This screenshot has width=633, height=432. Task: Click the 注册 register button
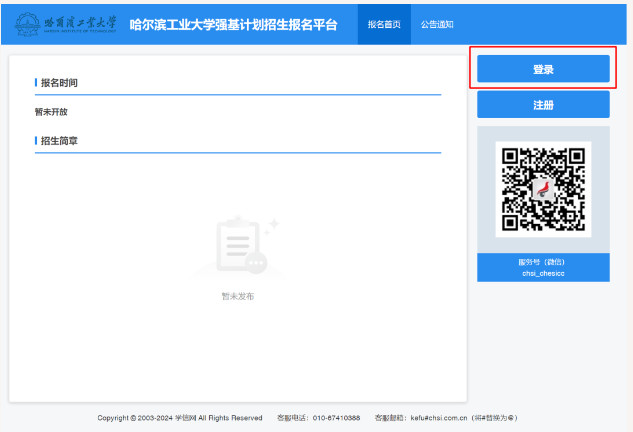pyautogui.click(x=543, y=105)
